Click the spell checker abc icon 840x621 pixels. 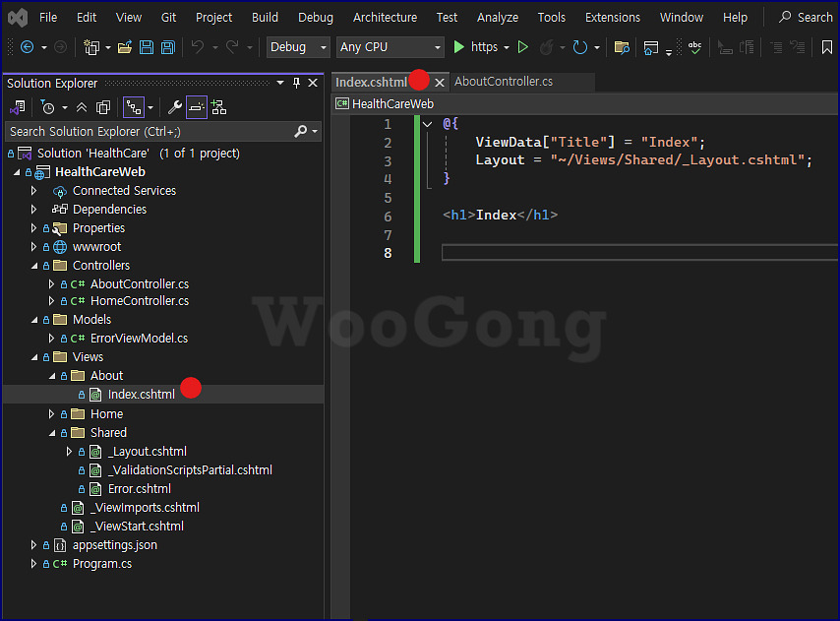click(x=694, y=47)
